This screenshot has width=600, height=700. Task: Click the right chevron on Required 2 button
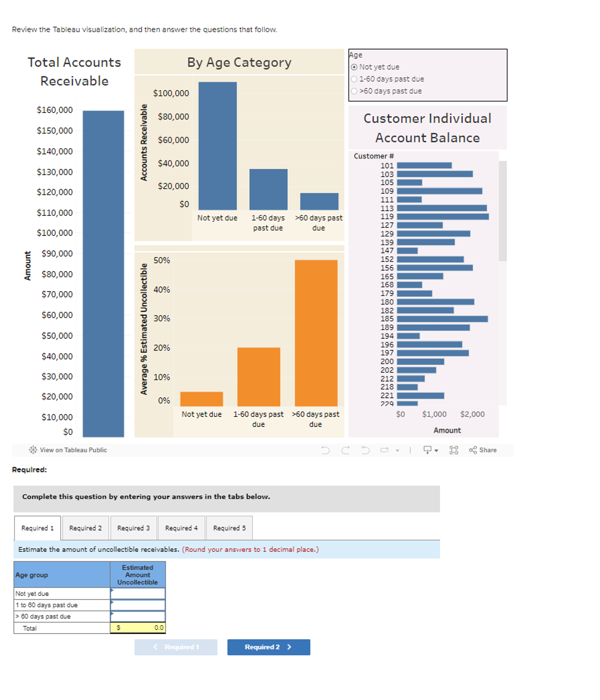click(x=289, y=647)
